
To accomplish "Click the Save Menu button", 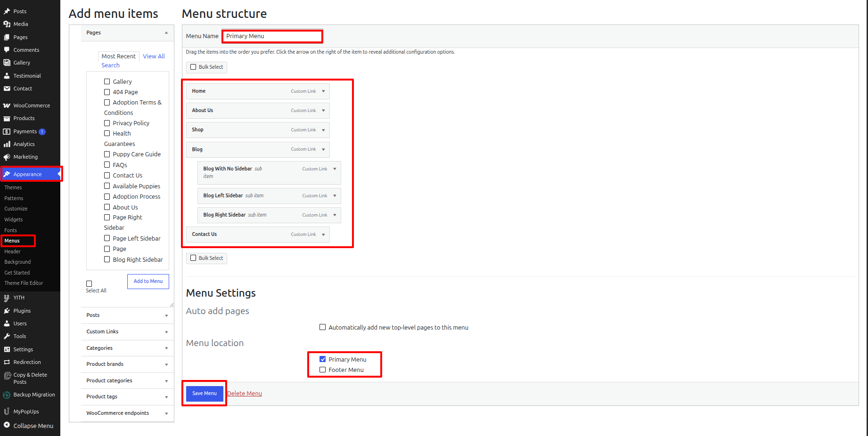I will click(205, 394).
